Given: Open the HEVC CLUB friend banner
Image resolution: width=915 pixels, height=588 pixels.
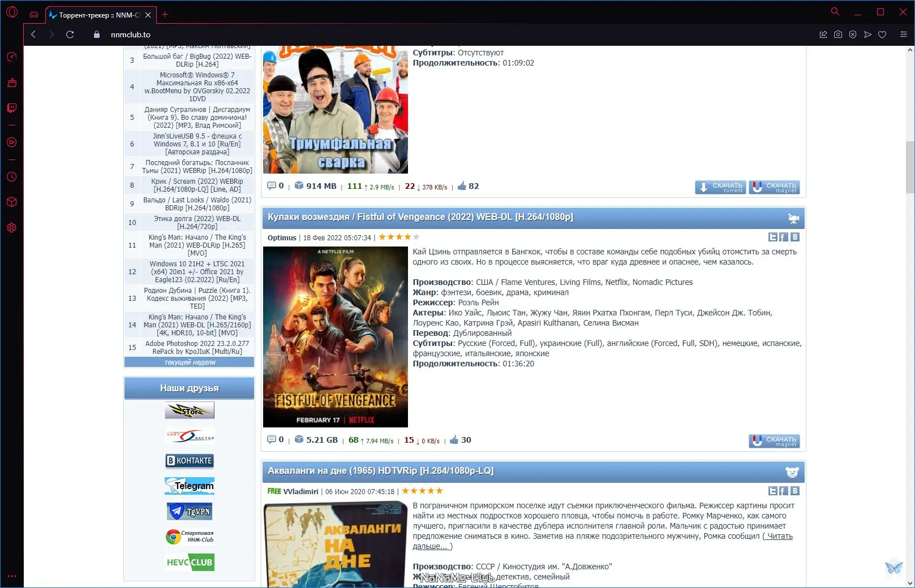Looking at the screenshot, I should (x=190, y=563).
